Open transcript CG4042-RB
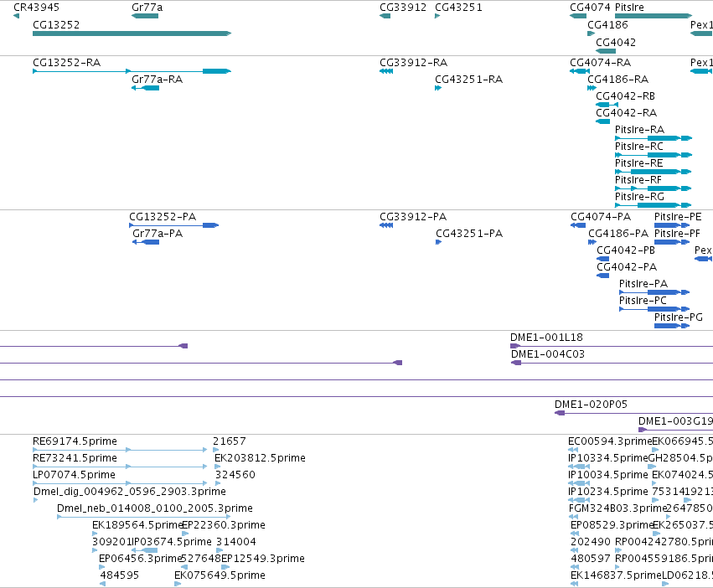713x588 pixels. pyautogui.click(x=607, y=105)
